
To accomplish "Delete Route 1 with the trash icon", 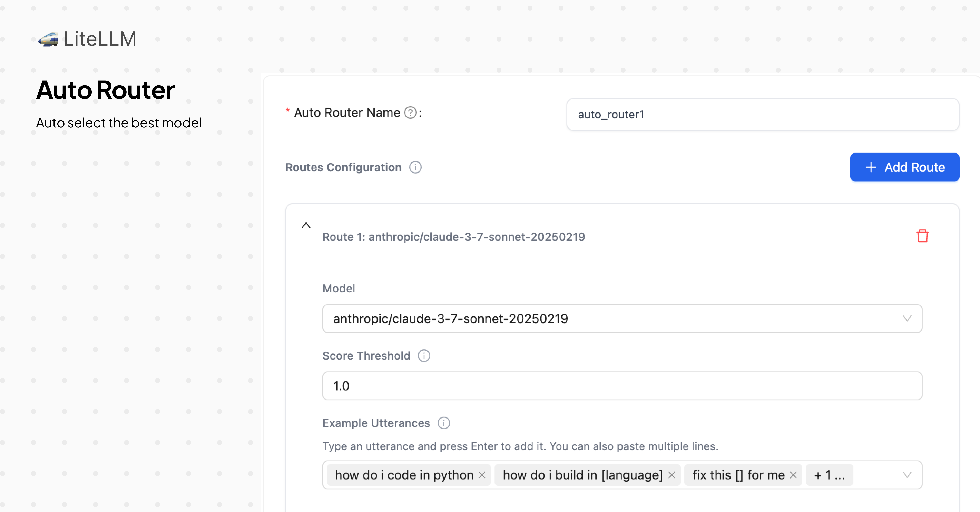I will pos(922,236).
